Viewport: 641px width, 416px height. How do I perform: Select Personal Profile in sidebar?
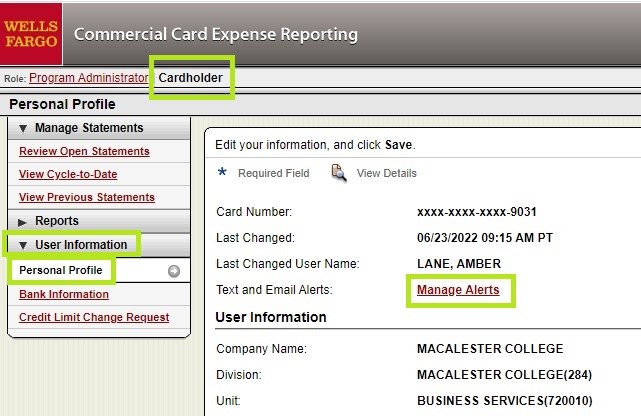61,270
